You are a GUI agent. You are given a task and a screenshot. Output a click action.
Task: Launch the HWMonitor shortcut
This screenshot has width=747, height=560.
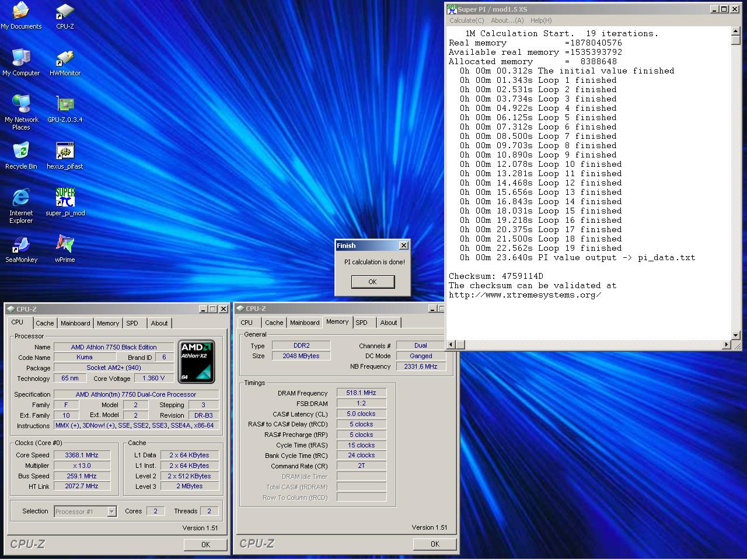click(x=65, y=62)
